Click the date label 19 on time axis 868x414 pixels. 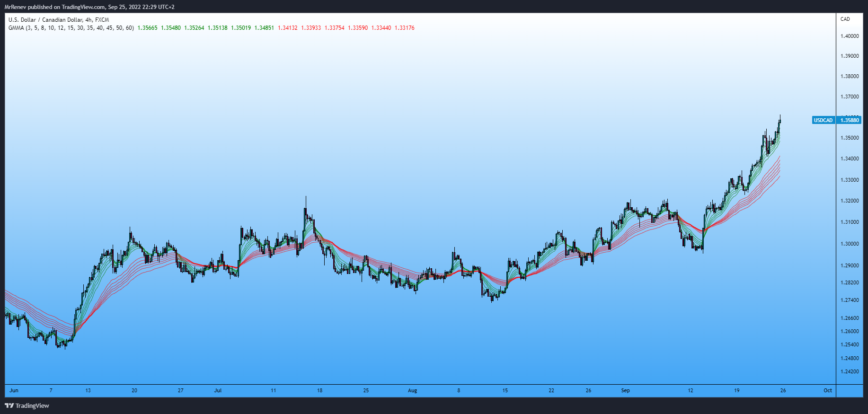coord(737,390)
